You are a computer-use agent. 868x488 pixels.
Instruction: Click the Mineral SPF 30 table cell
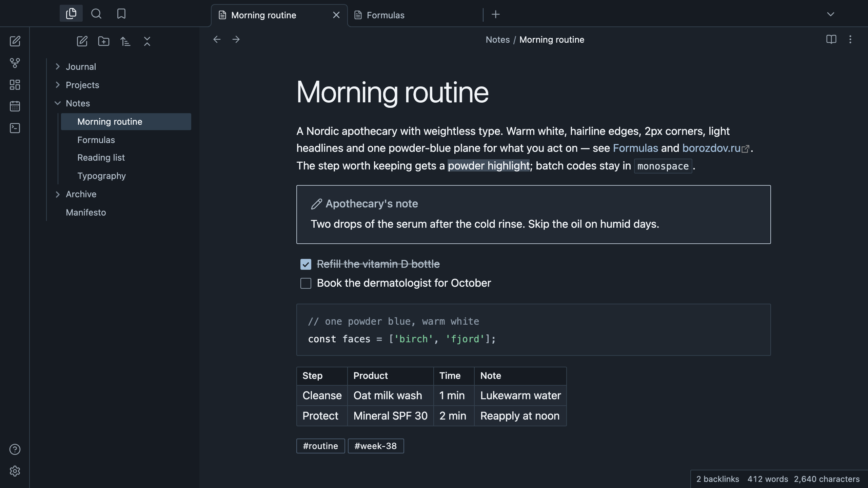(x=391, y=416)
